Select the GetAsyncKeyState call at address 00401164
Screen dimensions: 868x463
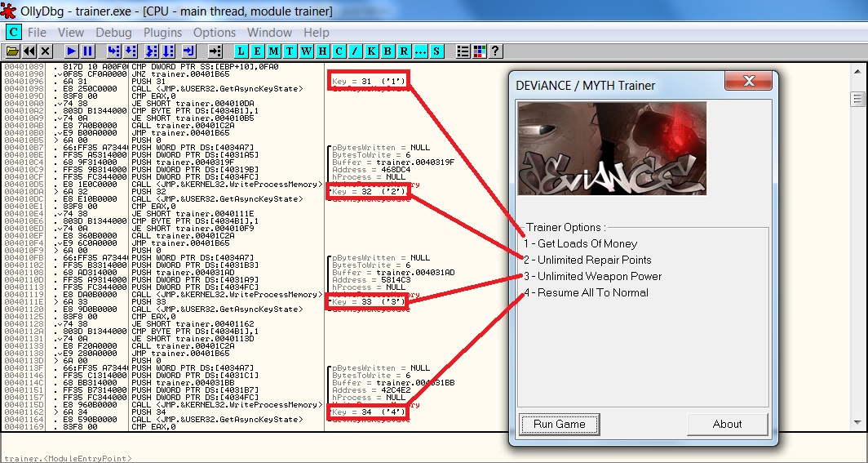pyautogui.click(x=164, y=420)
